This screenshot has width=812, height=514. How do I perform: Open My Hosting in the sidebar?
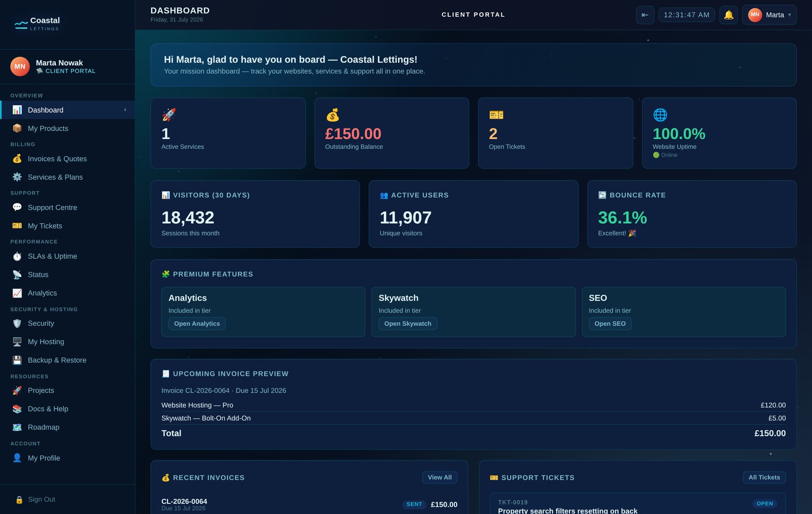click(x=67, y=342)
